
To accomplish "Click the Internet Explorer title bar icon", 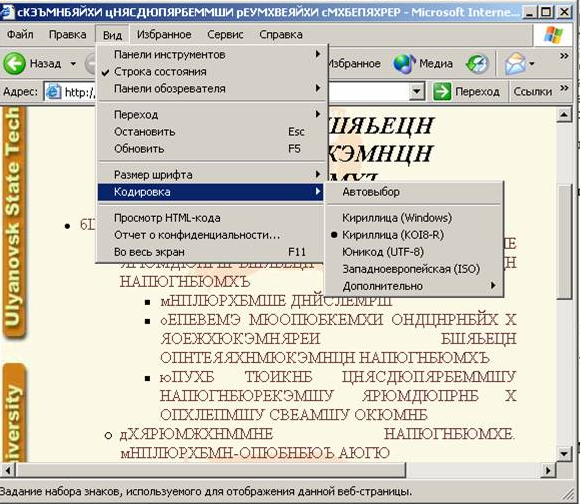I will click(x=7, y=12).
